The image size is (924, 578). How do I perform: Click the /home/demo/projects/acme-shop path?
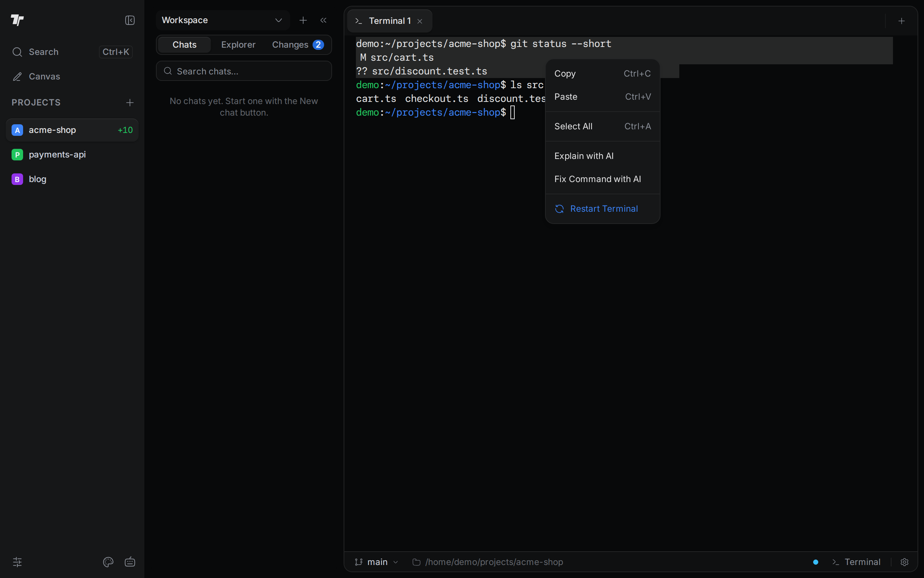[494, 562]
